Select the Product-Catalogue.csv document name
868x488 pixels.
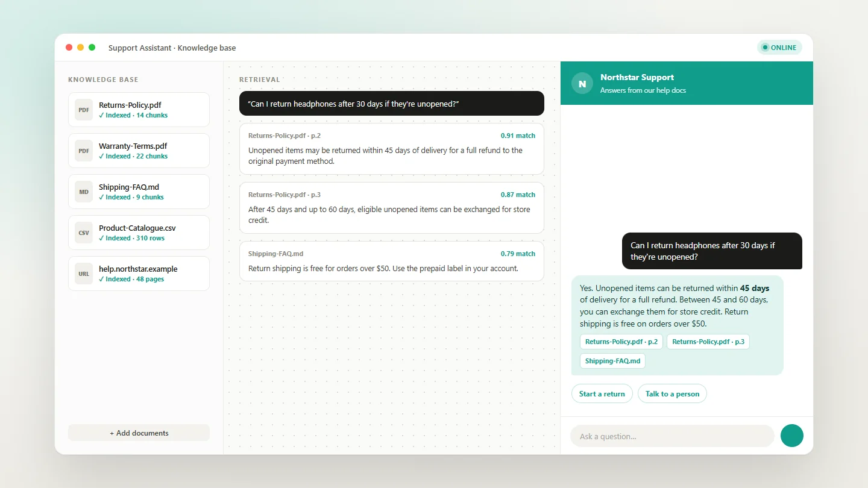137,228
